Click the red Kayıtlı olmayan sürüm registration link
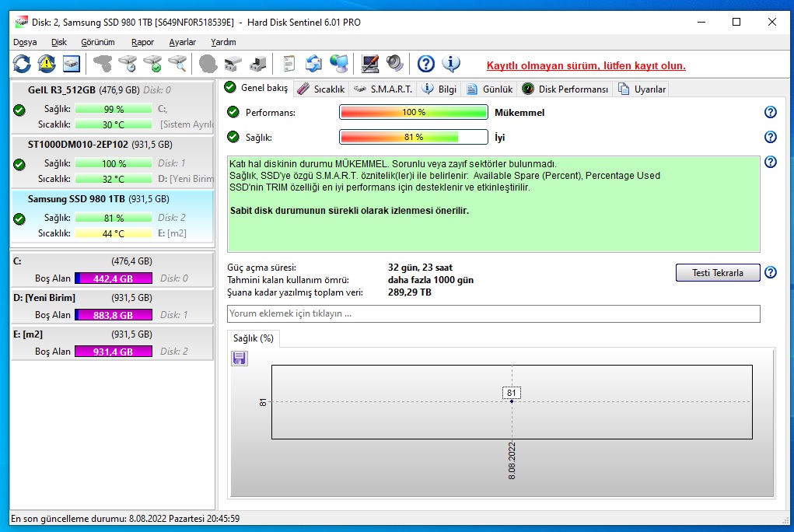The height and width of the screenshot is (532, 794). (586, 65)
